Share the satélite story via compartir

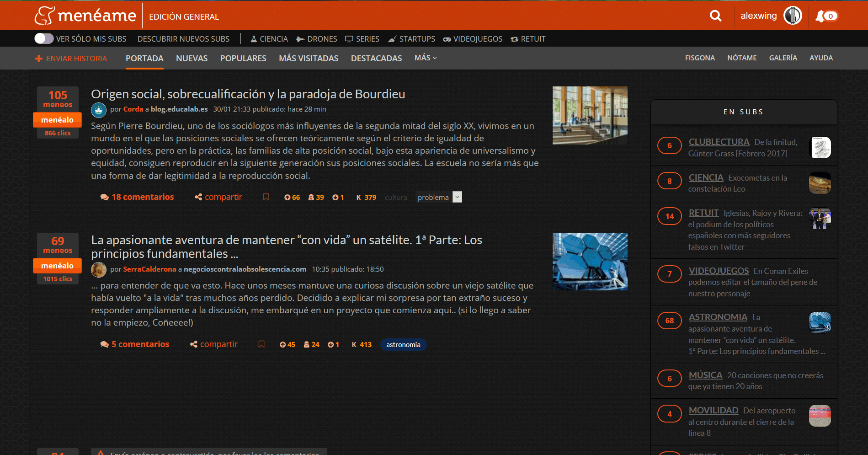[214, 344]
